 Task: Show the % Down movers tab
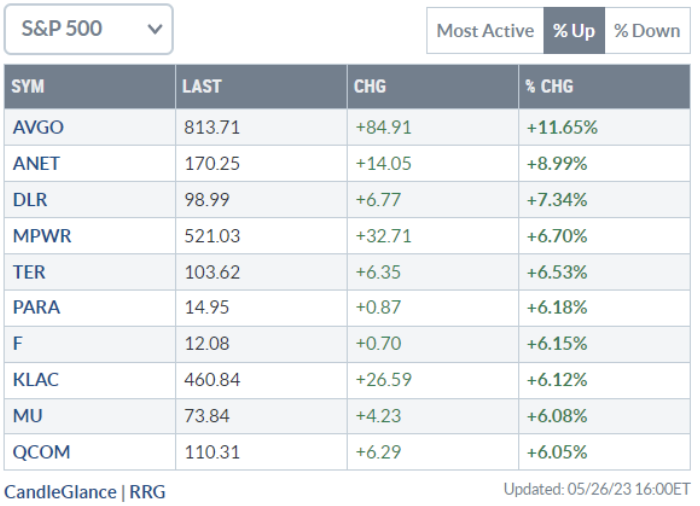click(x=647, y=31)
